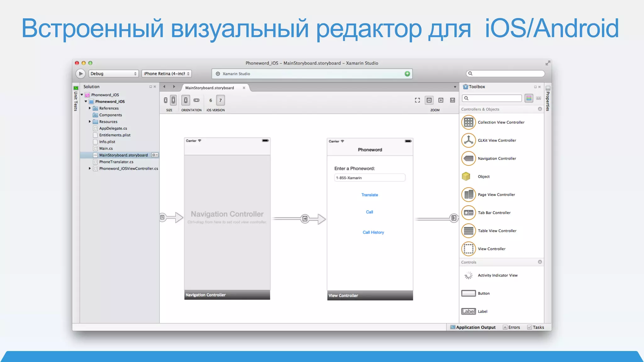Collapse the Phoneword_iOS solution node

tap(82, 95)
